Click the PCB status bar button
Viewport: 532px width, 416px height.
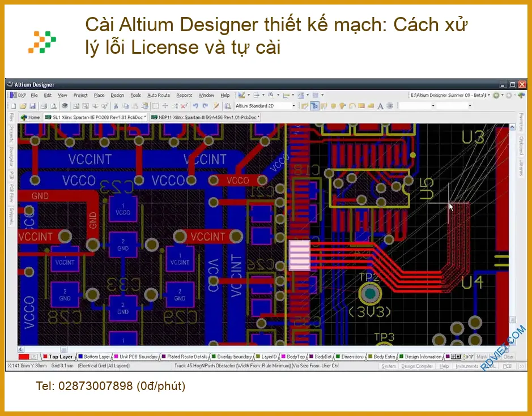pyautogui.click(x=507, y=366)
